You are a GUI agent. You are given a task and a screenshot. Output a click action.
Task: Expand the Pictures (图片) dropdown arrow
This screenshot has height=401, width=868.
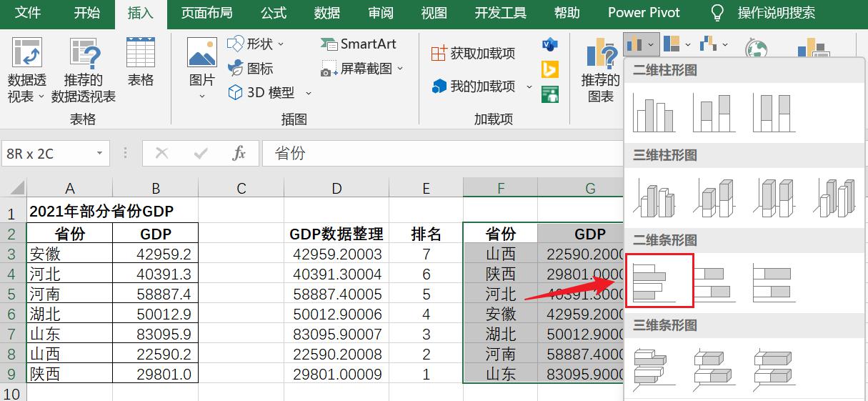click(x=202, y=96)
